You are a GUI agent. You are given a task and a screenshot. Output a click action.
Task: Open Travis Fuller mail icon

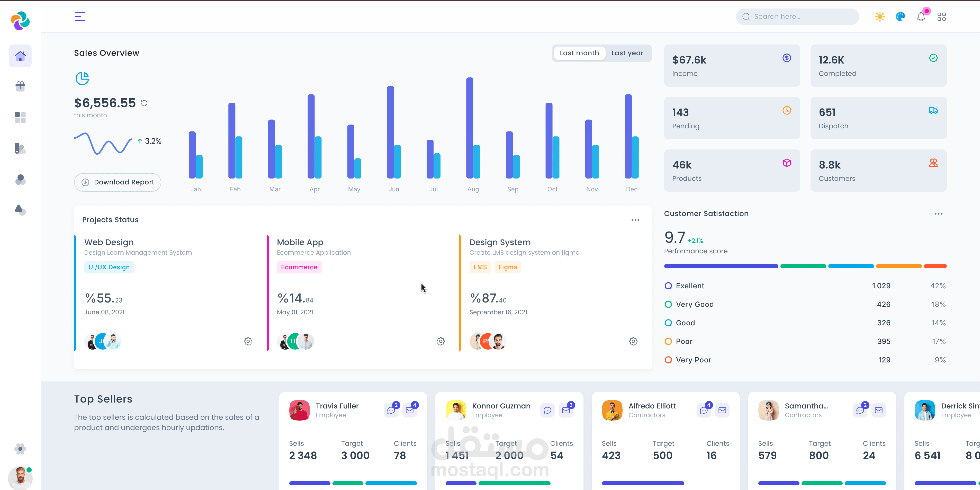(410, 411)
